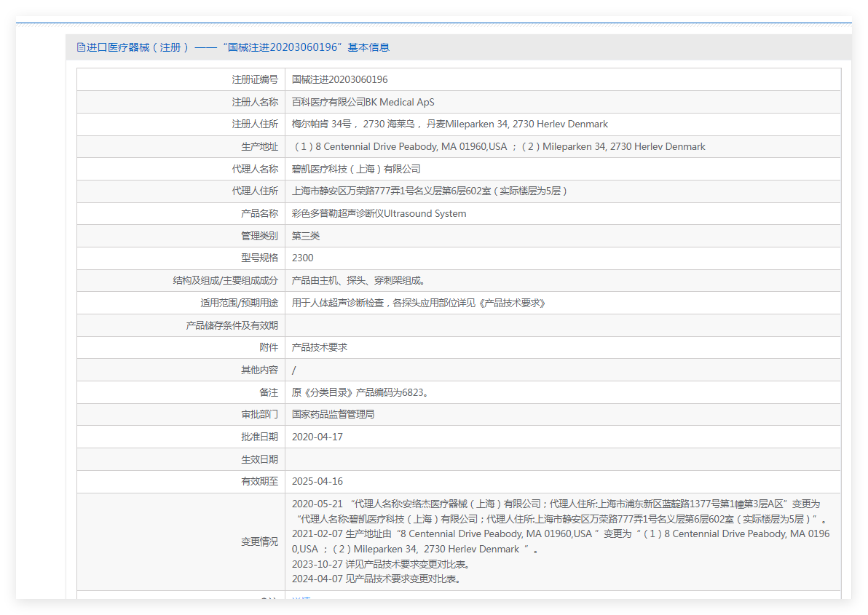This screenshot has height=615, width=868.
Task: Select composition text 产品由主机、探头、穿刺架组成
Action: point(358,280)
